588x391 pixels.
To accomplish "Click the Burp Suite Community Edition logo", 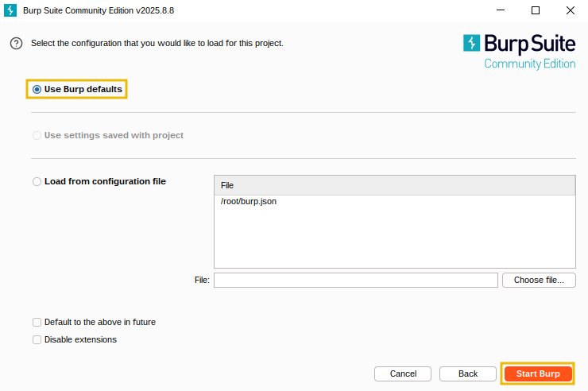I will point(519,51).
